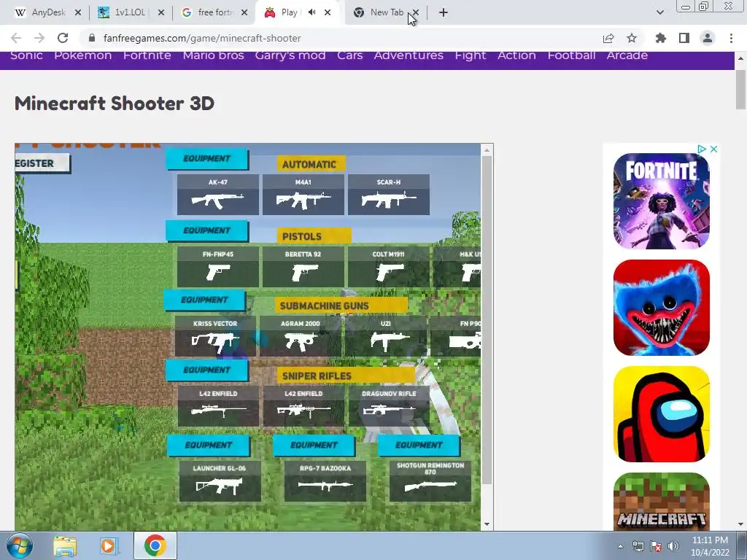Open the browser side panel icon
747x560 pixels.
(684, 38)
